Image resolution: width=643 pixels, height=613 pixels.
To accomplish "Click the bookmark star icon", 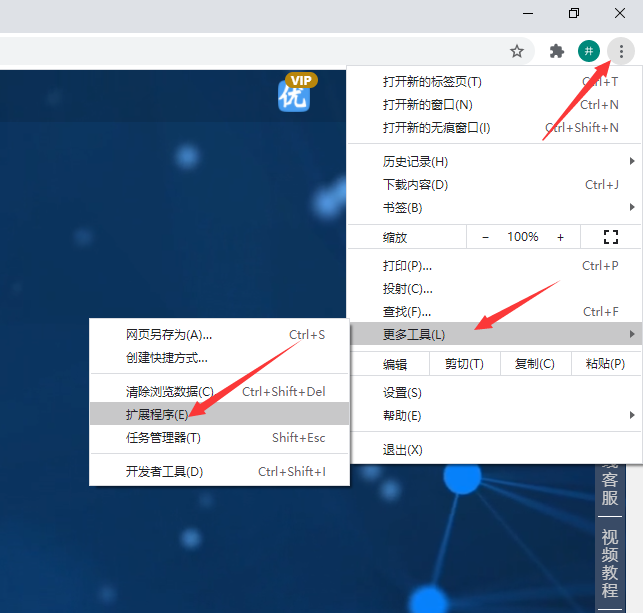I will tap(517, 51).
